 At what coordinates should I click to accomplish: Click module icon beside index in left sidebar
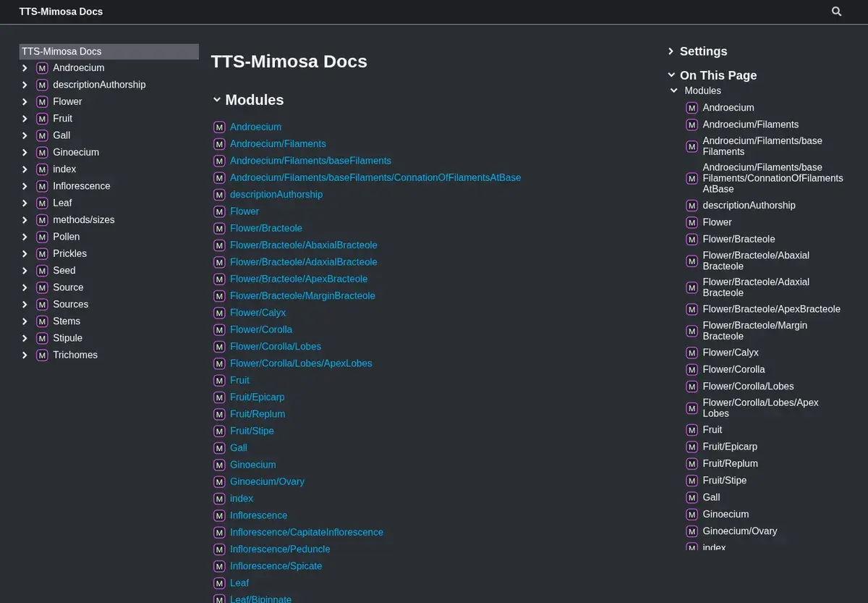[x=42, y=169]
